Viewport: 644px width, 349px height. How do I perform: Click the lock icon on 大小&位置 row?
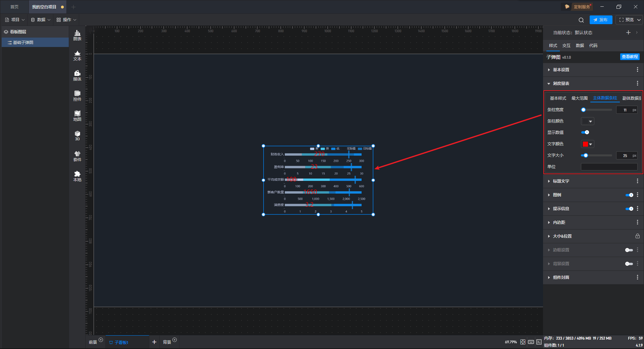637,236
